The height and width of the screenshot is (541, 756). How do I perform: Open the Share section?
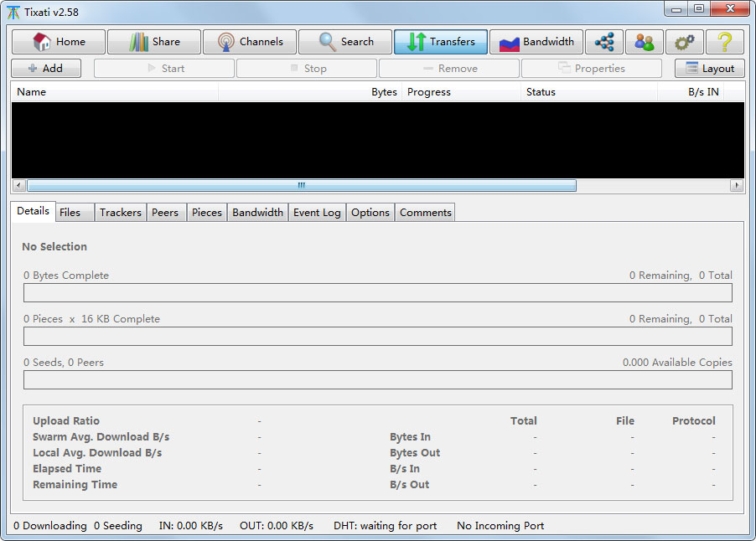(x=154, y=41)
